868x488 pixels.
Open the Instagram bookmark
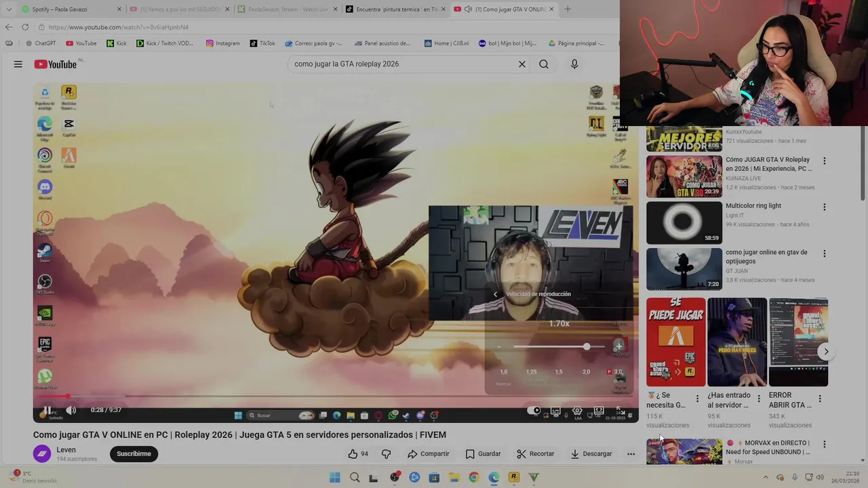coord(222,43)
